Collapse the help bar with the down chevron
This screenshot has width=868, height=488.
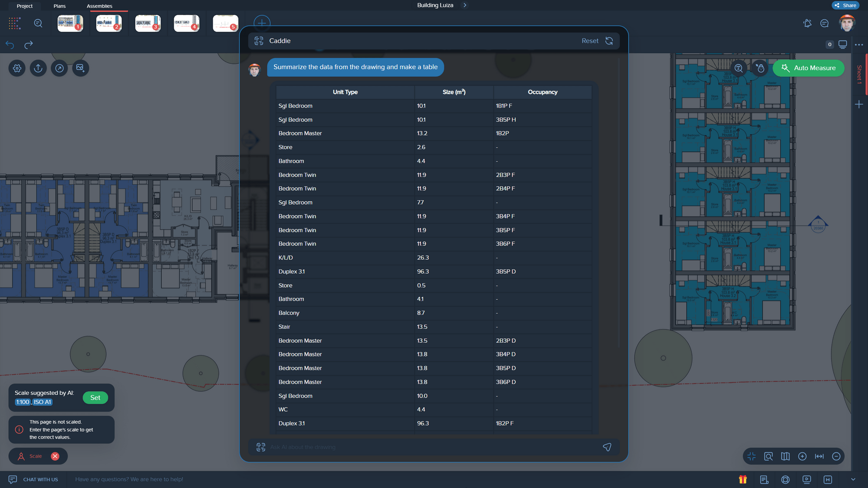[x=853, y=480]
